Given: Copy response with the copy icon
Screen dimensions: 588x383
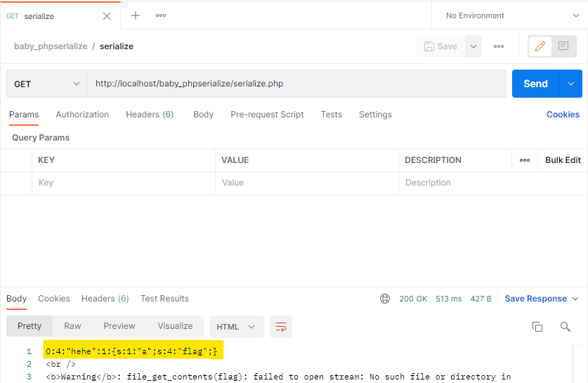Looking at the screenshot, I should 537,327.
